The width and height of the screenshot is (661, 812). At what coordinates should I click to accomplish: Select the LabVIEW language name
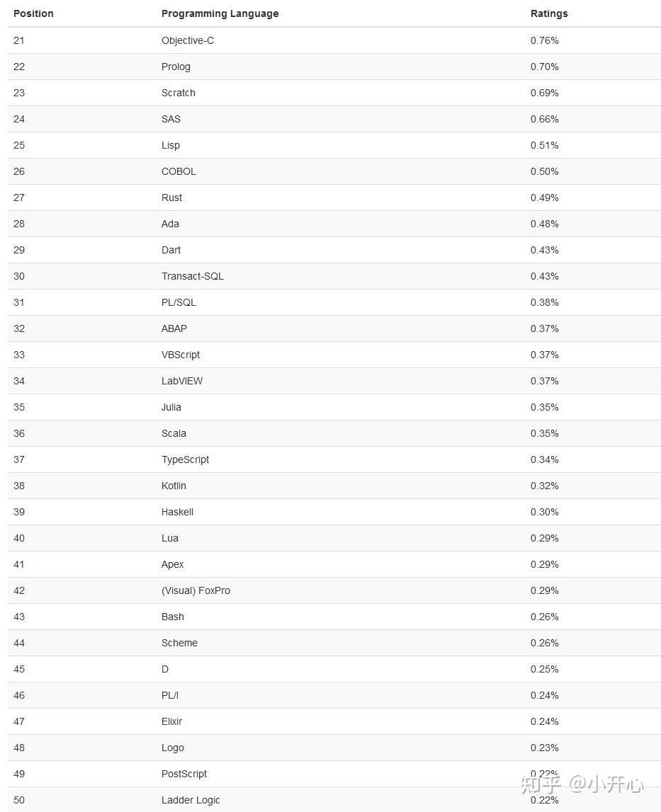(181, 381)
